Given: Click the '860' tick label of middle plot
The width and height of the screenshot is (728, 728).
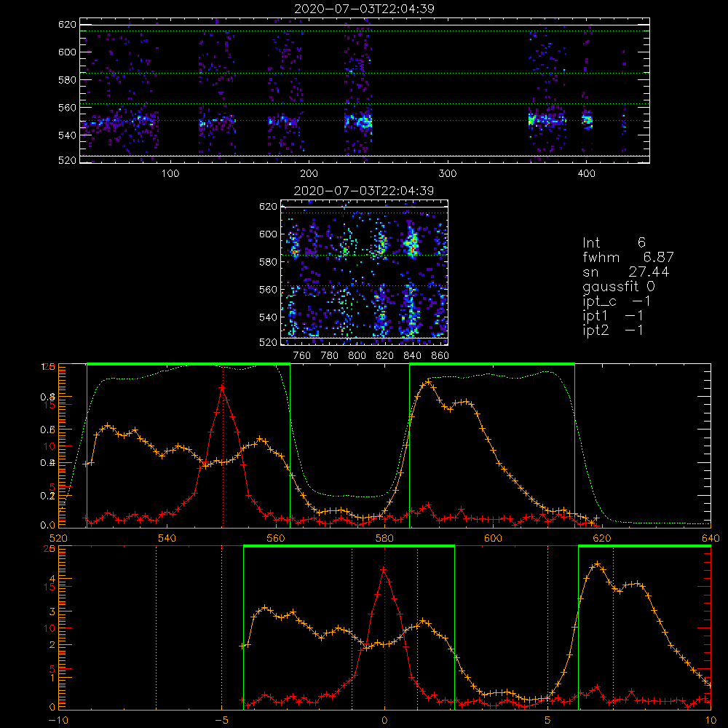Looking at the screenshot, I should (440, 356).
